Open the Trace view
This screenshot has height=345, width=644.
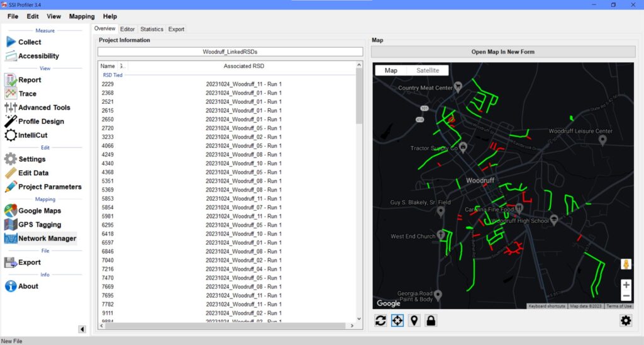click(21, 94)
